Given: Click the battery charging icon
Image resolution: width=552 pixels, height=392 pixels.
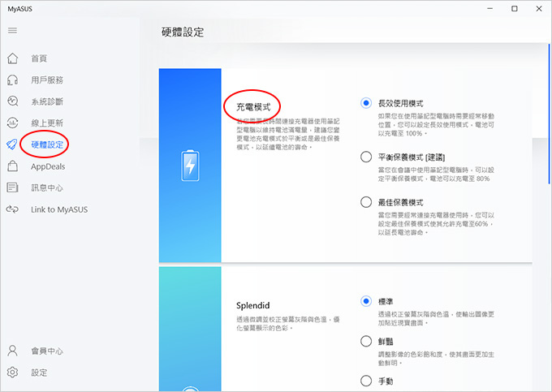Looking at the screenshot, I should [190, 166].
